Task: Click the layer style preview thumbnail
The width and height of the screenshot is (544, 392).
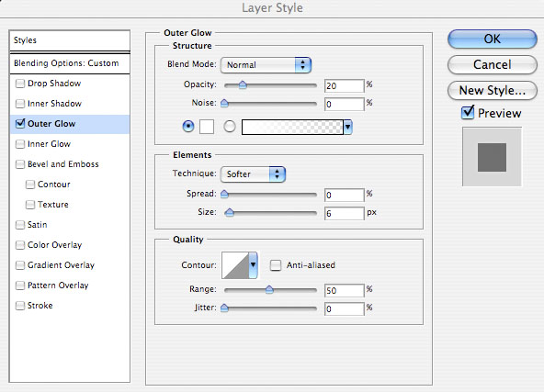Action: [x=492, y=157]
